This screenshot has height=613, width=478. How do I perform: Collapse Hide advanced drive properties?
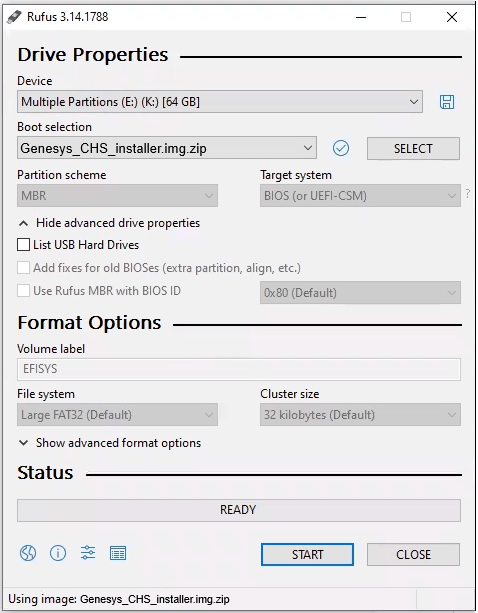click(109, 223)
